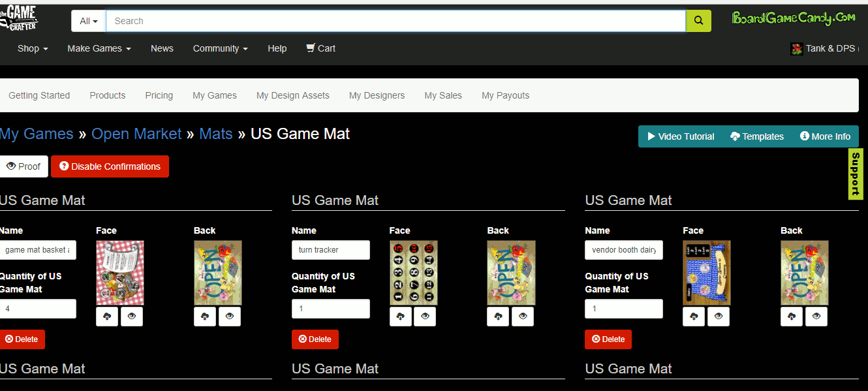Download the vendor booth dairy back image
The image size is (868, 391).
coord(791,316)
